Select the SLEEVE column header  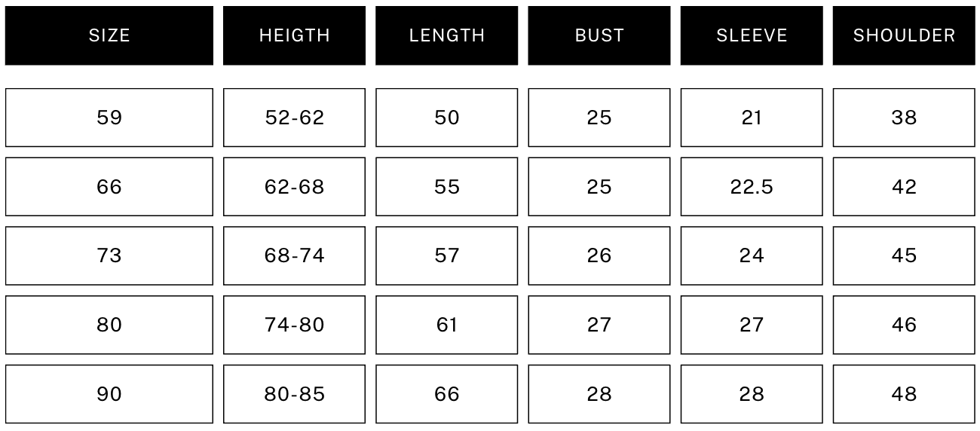click(x=752, y=35)
